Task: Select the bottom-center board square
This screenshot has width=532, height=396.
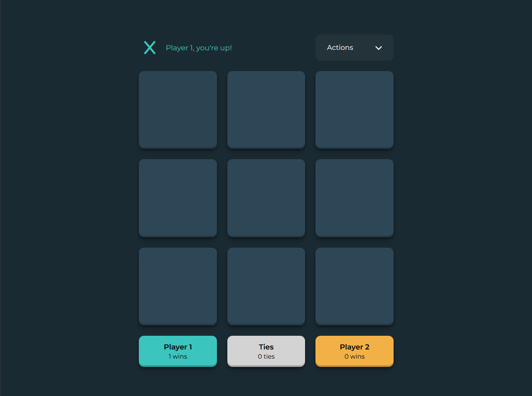Action: 266,286
